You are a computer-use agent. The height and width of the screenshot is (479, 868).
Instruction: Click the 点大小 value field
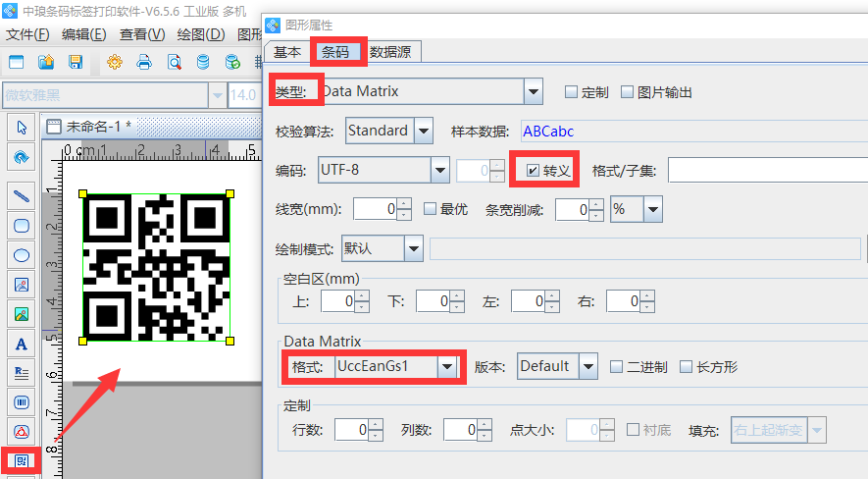pos(584,430)
